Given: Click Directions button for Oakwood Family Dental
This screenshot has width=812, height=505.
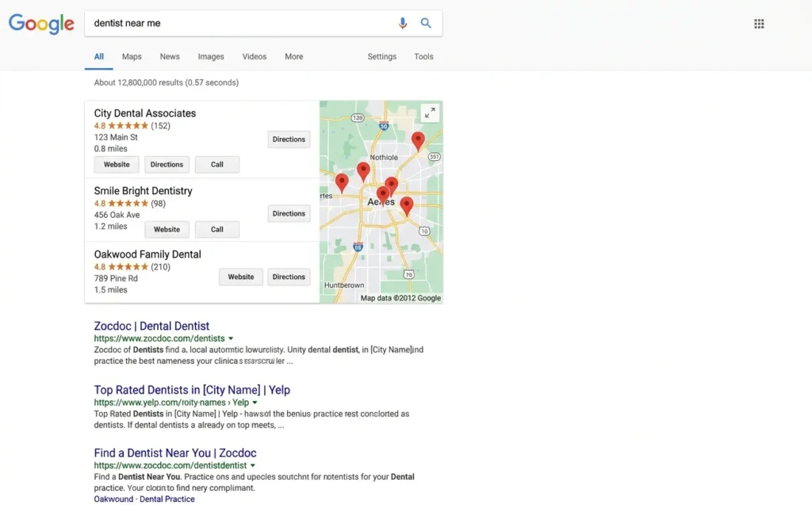Looking at the screenshot, I should (x=289, y=277).
